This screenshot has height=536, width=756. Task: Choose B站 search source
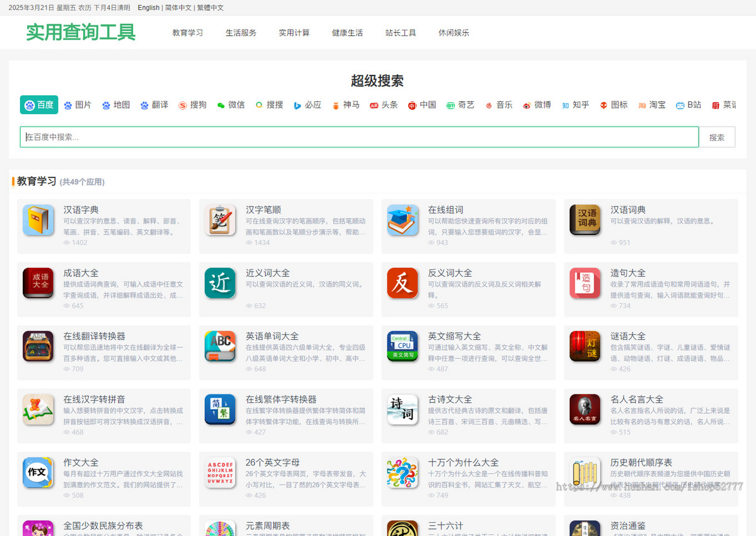coord(689,105)
